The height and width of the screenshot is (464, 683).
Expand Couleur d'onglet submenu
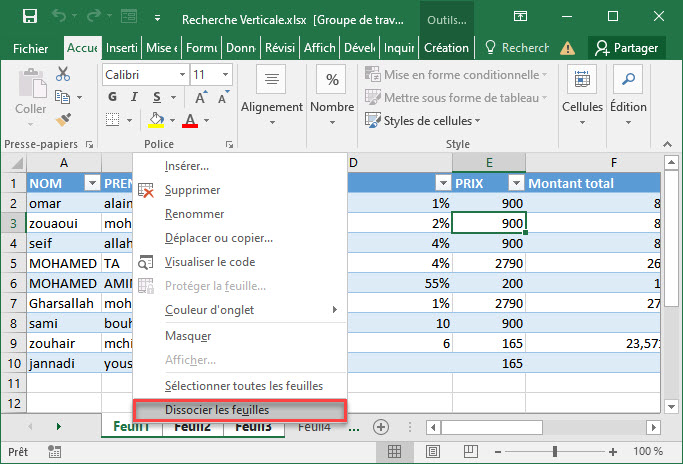click(240, 310)
